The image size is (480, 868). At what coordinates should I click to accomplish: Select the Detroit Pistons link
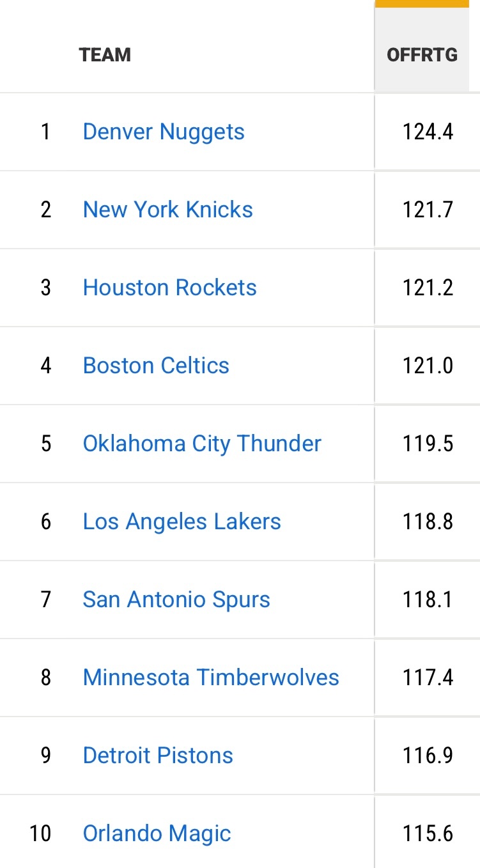158,756
